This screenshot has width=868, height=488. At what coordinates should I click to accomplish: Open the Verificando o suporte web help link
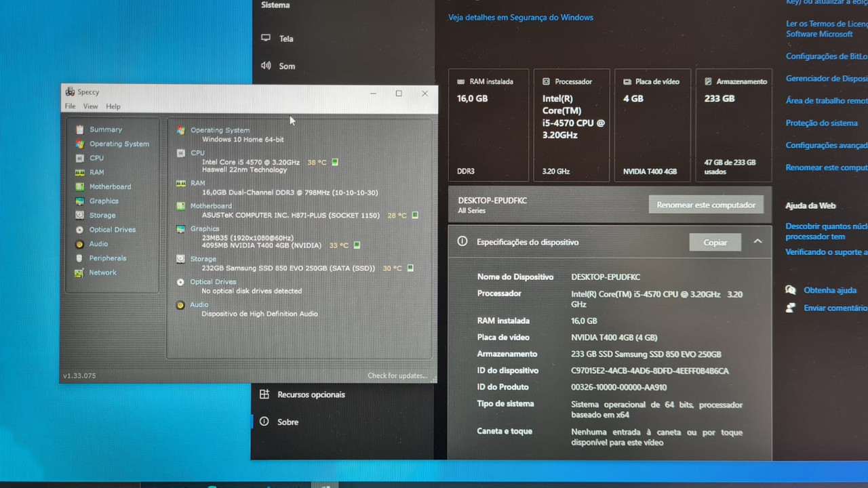(827, 252)
